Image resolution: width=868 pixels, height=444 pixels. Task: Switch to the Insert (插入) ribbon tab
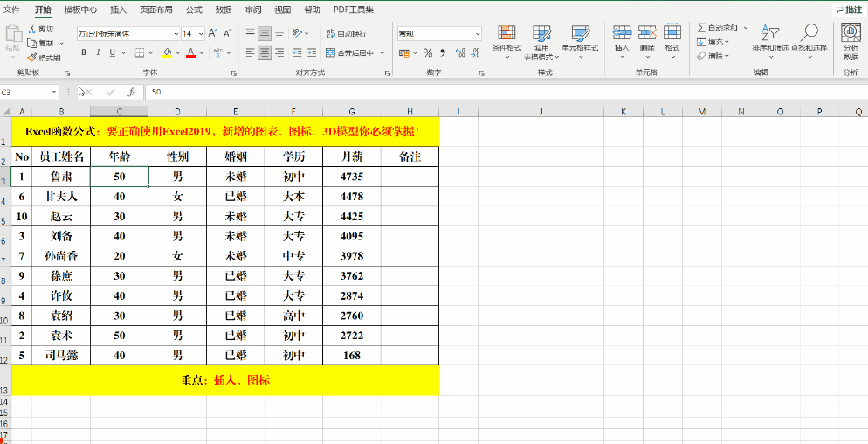119,10
